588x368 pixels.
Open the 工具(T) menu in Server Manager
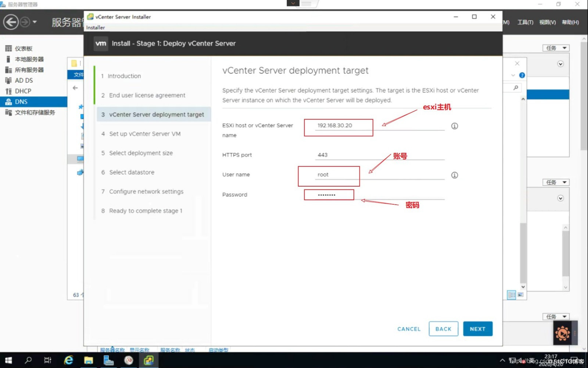coord(525,22)
